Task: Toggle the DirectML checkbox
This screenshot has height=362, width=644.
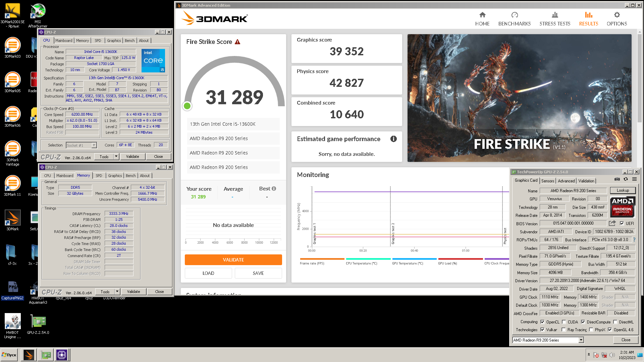Action: [x=615, y=322]
